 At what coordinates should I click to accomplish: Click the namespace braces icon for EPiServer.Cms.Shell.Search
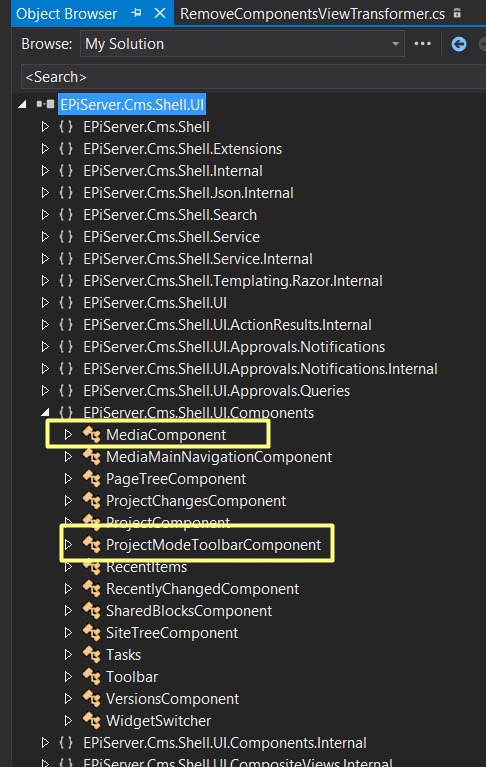pyautogui.click(x=66, y=215)
